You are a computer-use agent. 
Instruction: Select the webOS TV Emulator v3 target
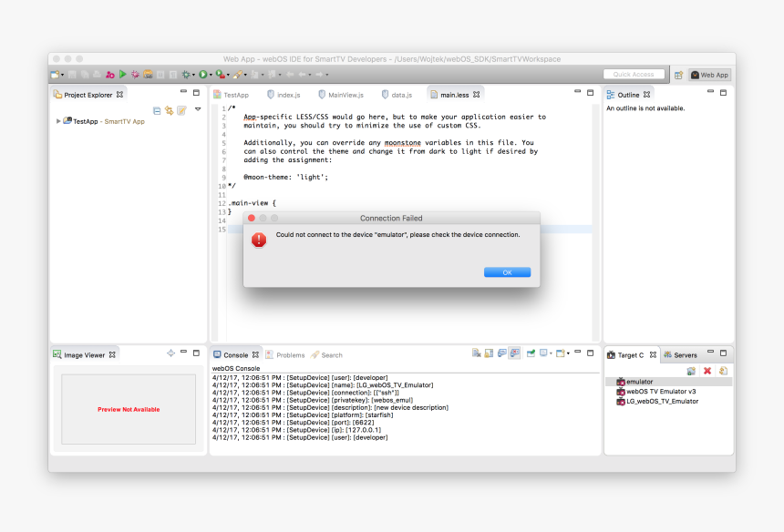pyautogui.click(x=655, y=392)
